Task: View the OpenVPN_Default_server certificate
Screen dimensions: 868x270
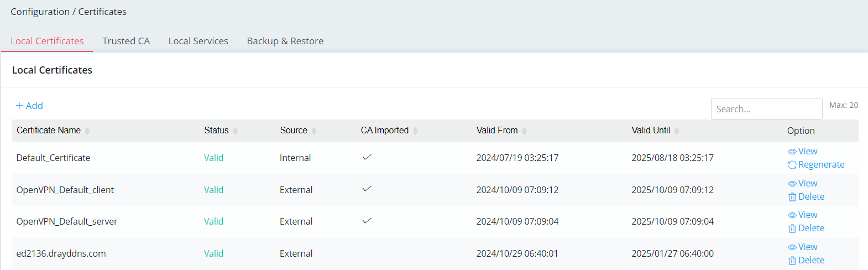Action: tap(802, 215)
